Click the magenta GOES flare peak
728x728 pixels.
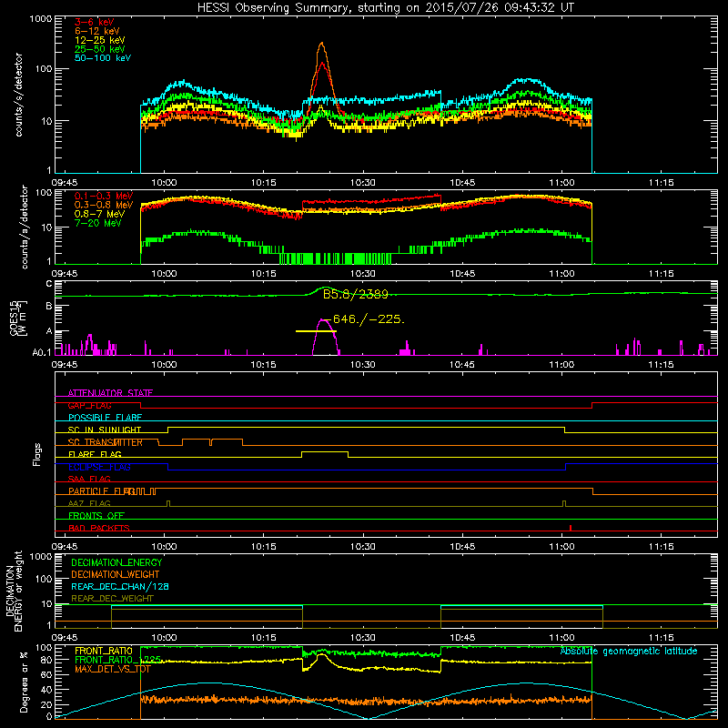323,320
